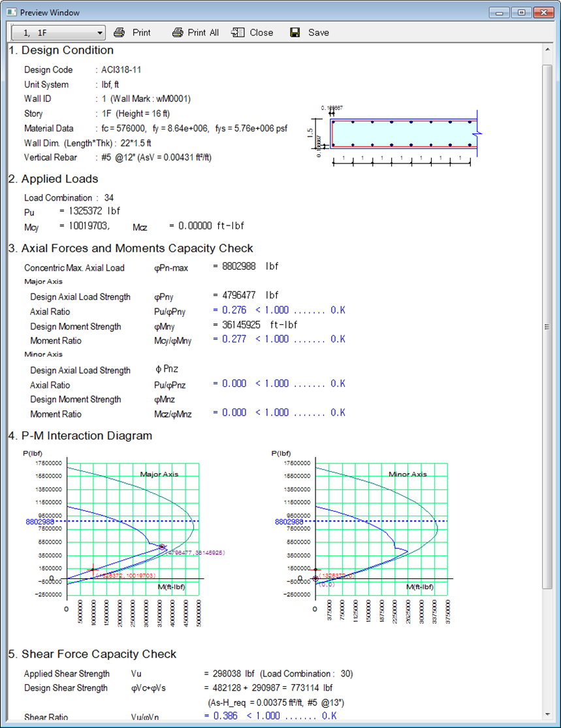This screenshot has width=561, height=728.
Task: Click the Pu value '1325372 lbf'
Action: [94, 211]
